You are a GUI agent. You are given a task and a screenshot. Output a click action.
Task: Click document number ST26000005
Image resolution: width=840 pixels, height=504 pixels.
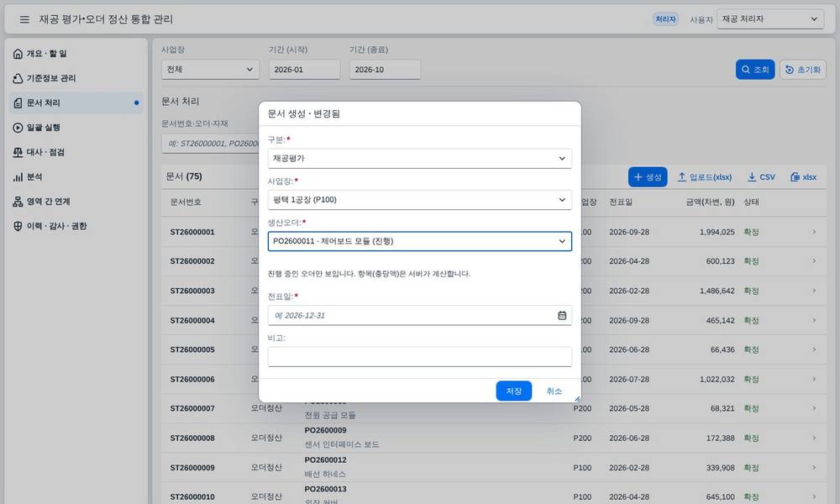click(x=192, y=349)
